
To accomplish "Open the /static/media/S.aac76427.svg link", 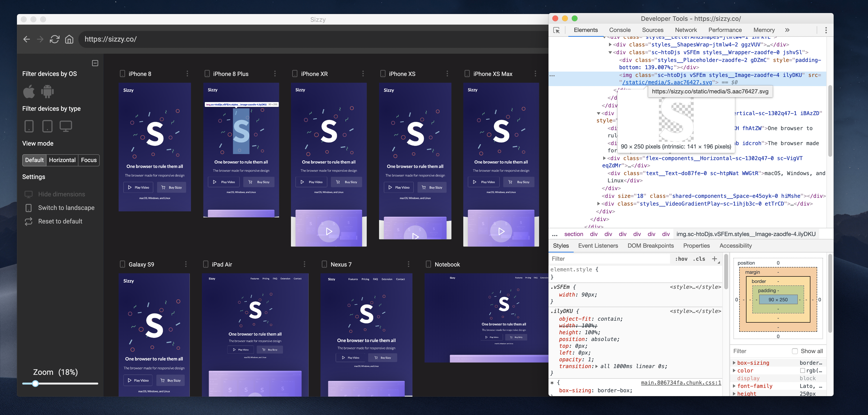I will (x=667, y=82).
